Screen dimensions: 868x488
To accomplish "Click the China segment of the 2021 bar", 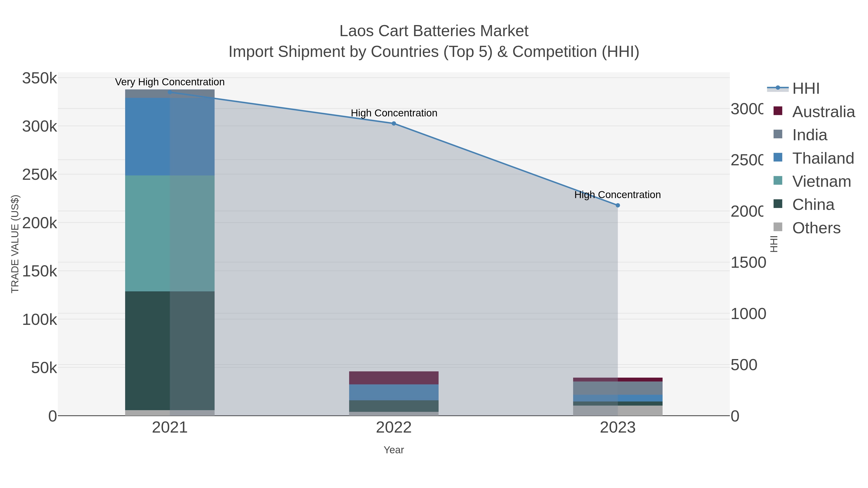I will pos(170,351).
